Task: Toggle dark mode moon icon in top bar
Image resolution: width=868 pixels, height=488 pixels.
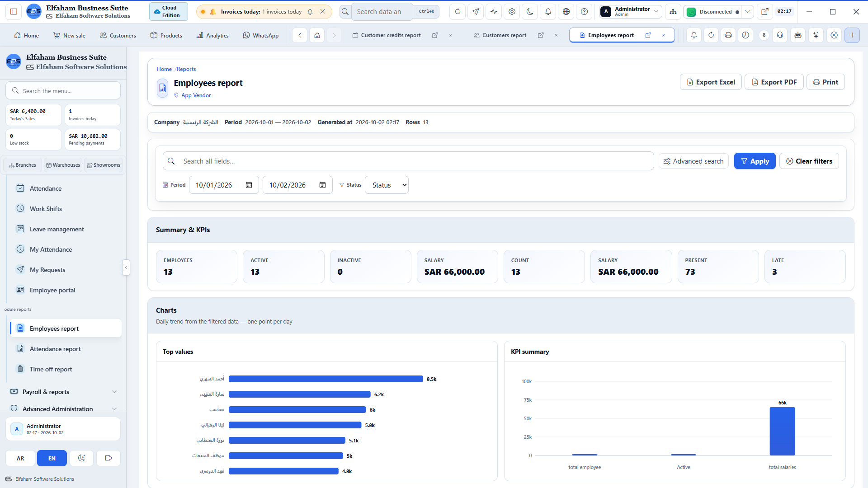Action: [530, 12]
